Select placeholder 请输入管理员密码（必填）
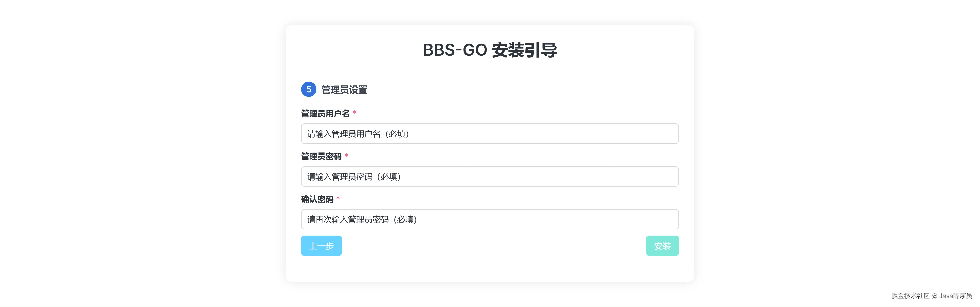Viewport: 980px width, 307px height. (354, 177)
